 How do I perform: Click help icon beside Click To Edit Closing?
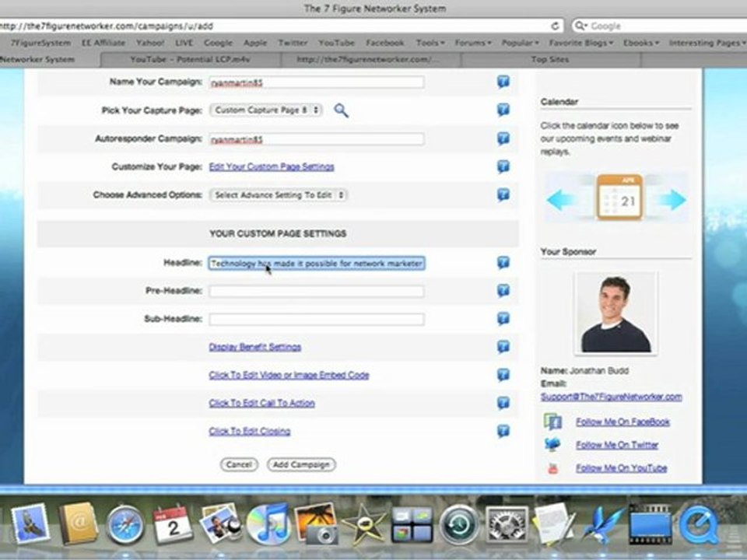[503, 431]
